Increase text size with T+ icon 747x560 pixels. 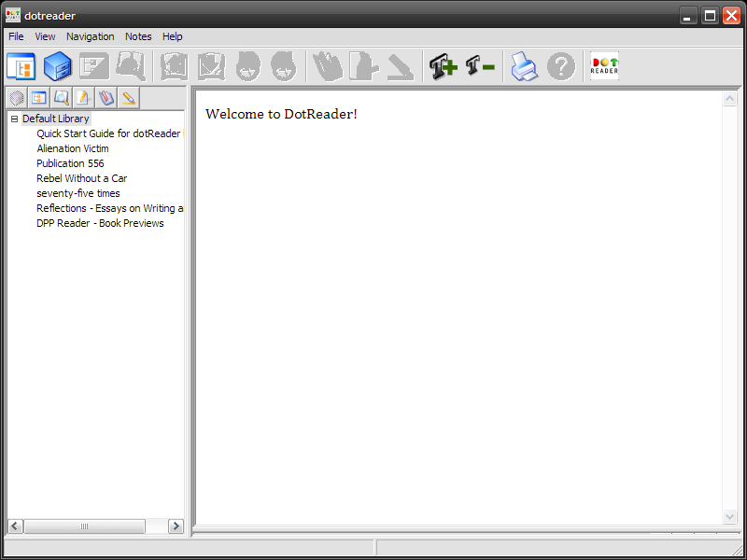(x=443, y=66)
